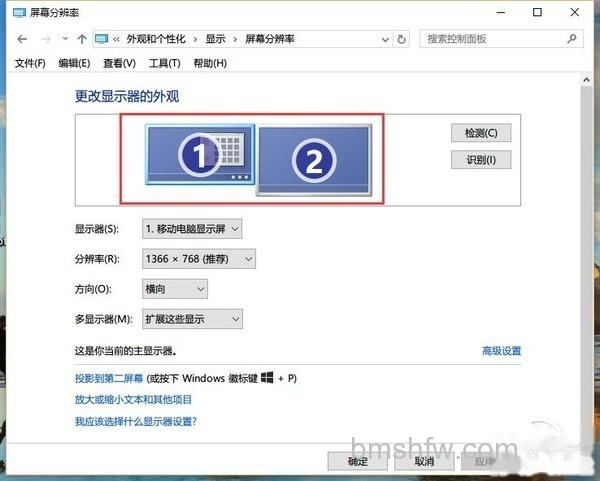Go up one level with up arrow

click(82, 39)
